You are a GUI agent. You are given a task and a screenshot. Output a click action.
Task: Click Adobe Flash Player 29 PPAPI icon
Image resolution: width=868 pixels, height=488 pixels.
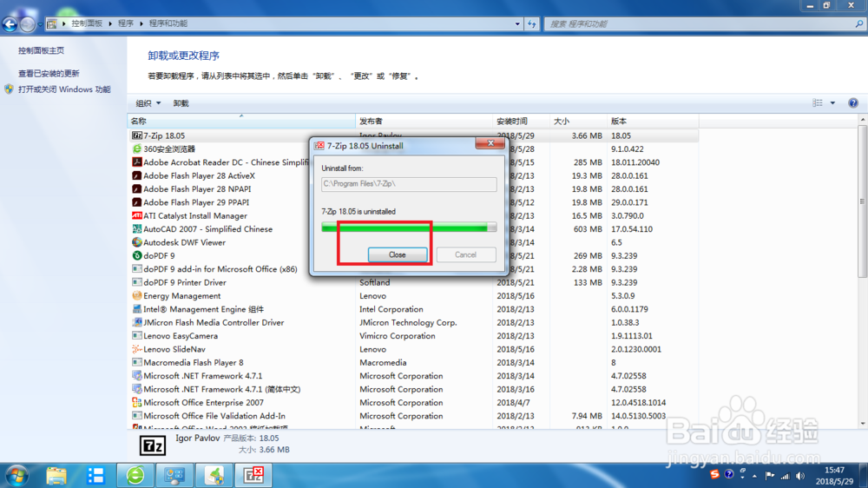[x=137, y=202]
